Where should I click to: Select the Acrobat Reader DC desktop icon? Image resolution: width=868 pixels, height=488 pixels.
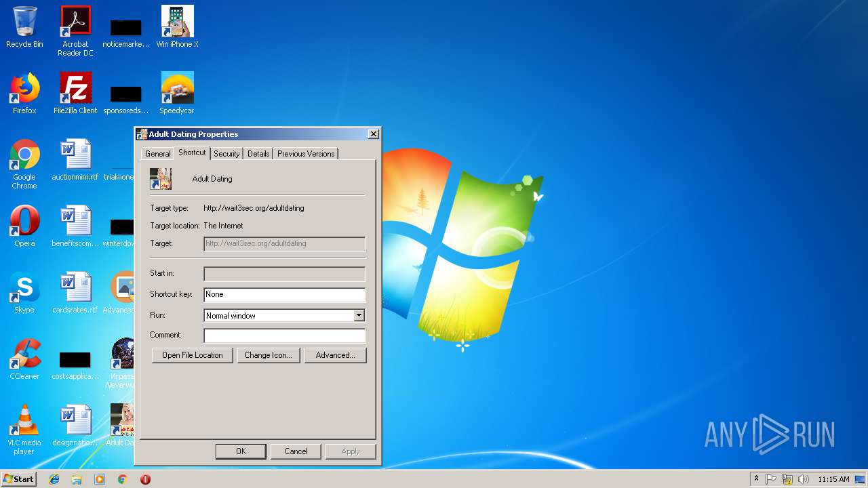[x=75, y=30]
